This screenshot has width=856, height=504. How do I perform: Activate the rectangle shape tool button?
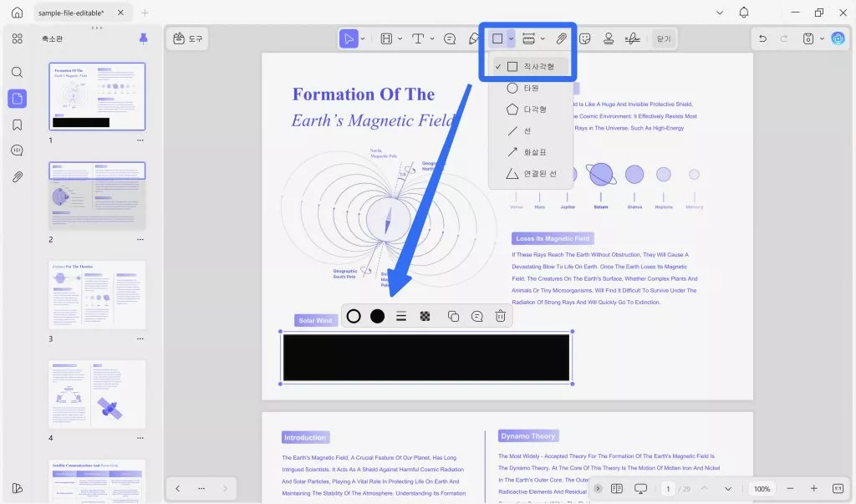pyautogui.click(x=497, y=38)
